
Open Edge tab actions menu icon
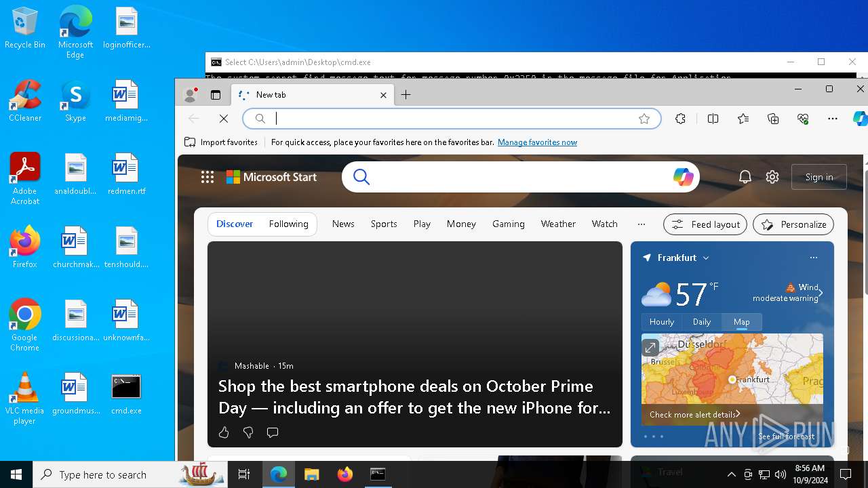tap(216, 95)
